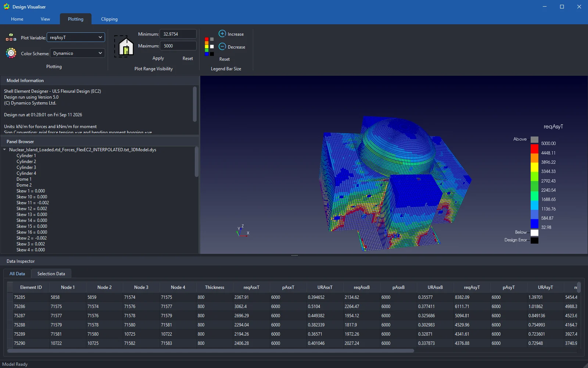Switch to the Home tab
This screenshot has height=368, width=588.
[x=17, y=19]
